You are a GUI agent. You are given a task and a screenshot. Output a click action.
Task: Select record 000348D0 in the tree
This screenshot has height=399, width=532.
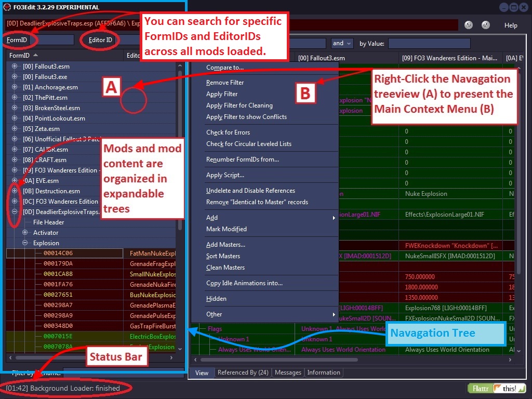pos(58,326)
